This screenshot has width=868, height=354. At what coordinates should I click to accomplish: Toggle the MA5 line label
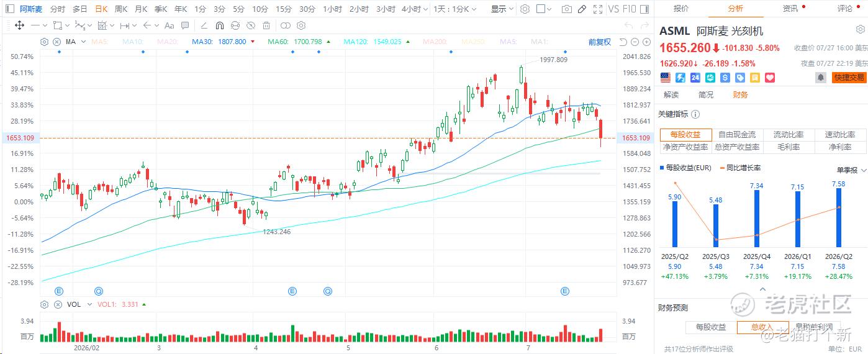coord(99,42)
